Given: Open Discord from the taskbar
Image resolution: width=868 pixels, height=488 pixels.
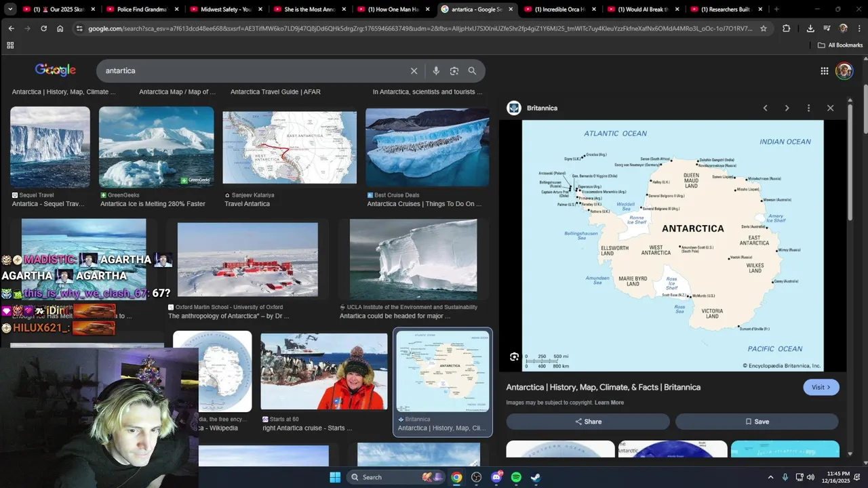Looking at the screenshot, I should click(x=496, y=477).
